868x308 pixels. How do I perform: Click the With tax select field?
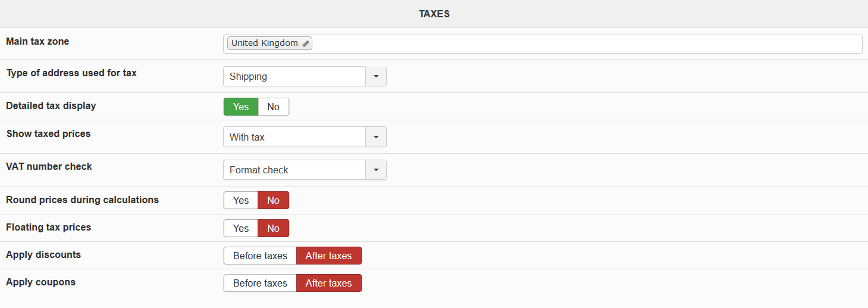tap(294, 137)
